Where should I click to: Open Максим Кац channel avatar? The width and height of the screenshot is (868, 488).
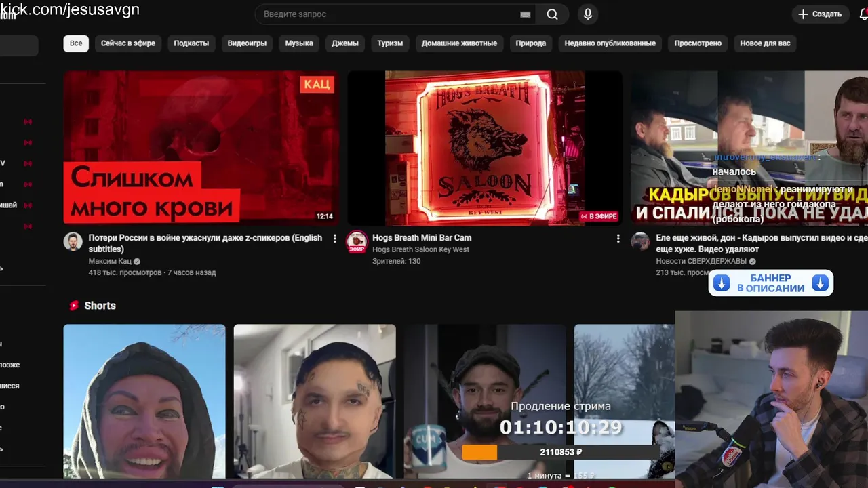tap(73, 241)
